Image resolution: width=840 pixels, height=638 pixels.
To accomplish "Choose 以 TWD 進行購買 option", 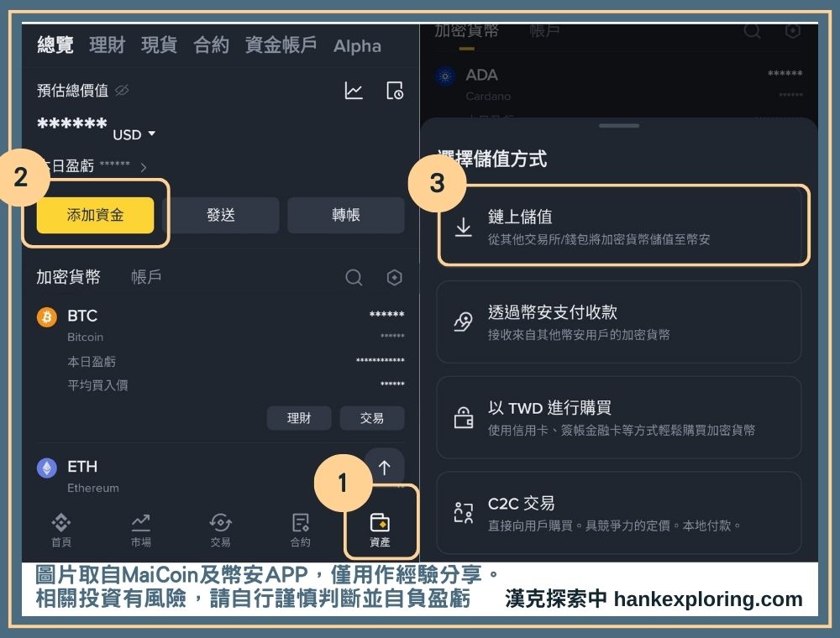I will click(x=619, y=417).
